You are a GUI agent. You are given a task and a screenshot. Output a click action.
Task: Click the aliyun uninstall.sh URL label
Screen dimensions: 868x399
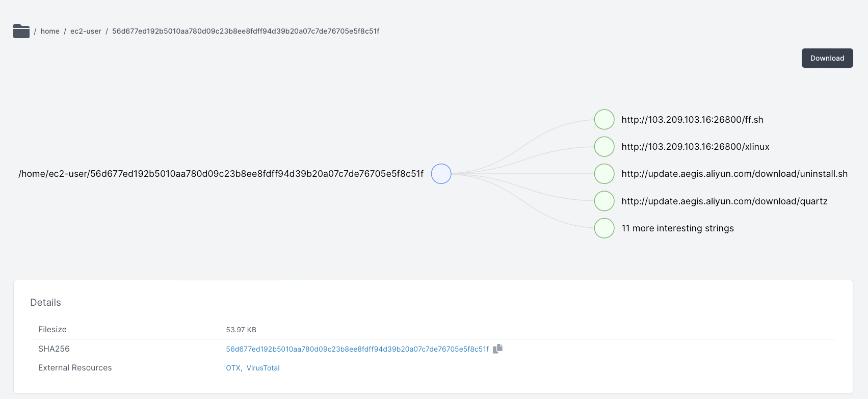click(x=734, y=174)
